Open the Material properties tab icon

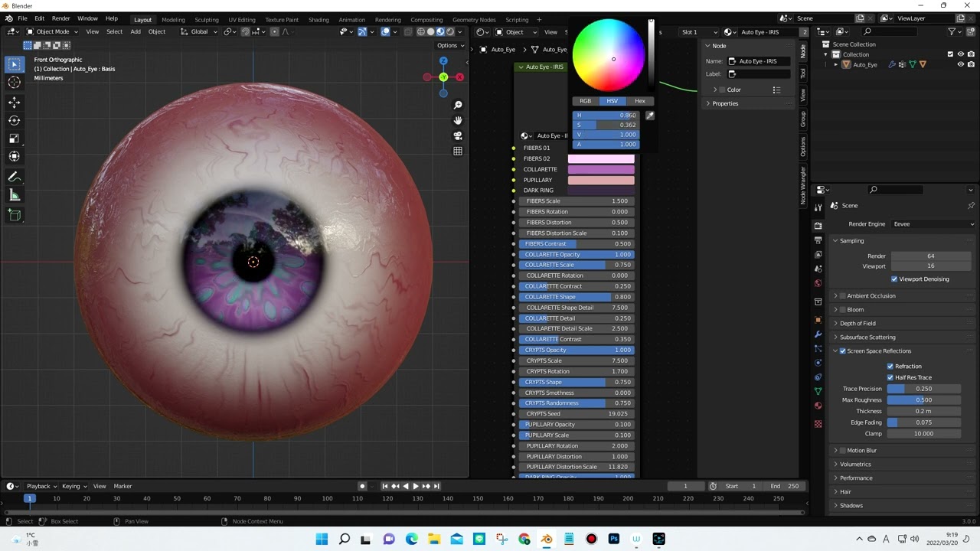818,406
